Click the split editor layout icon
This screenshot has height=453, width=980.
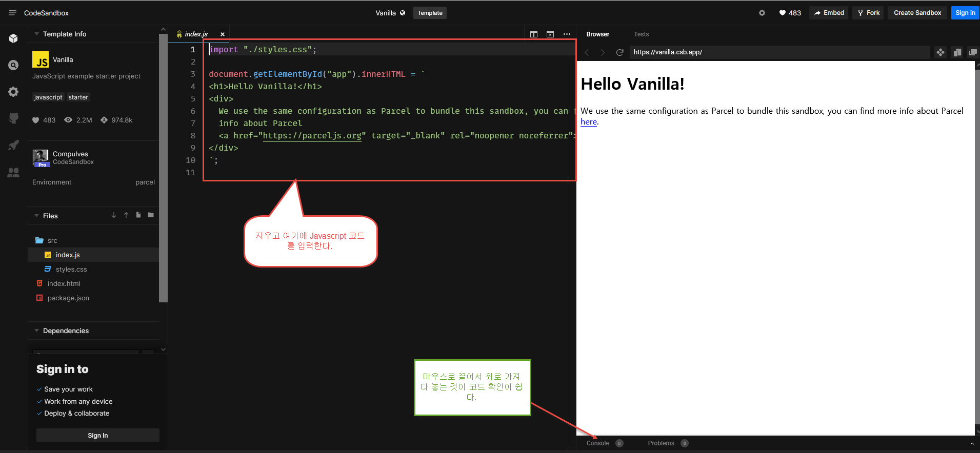tap(534, 34)
